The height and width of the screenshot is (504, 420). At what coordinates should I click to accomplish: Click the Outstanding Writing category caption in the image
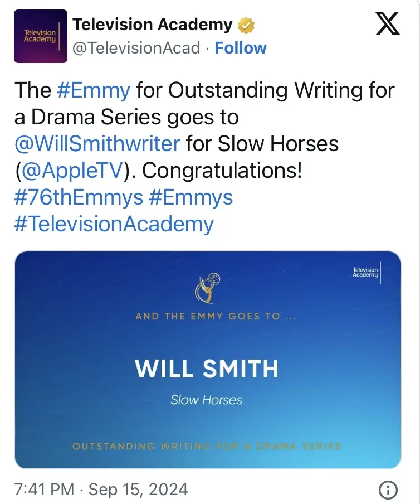(x=207, y=446)
